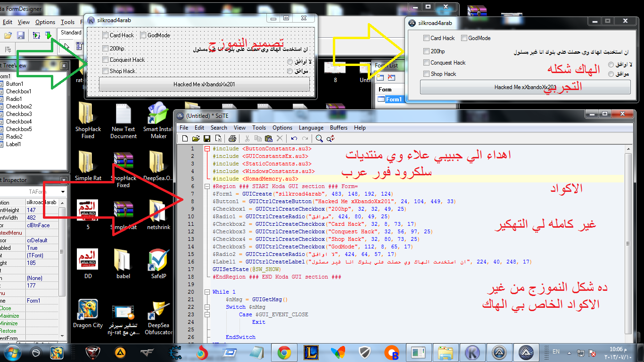The image size is (644, 362).
Task: Click Open folder icon in SciTE toolbar
Action: click(x=196, y=139)
